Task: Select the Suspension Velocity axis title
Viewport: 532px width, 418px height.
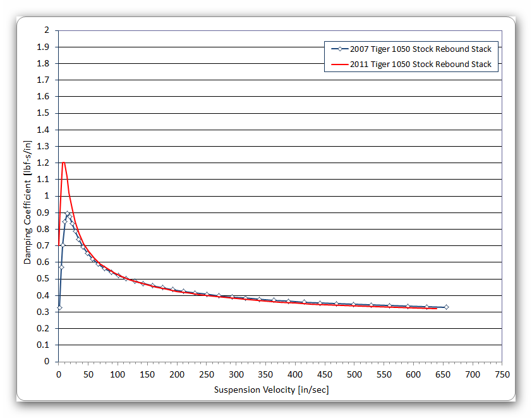Action: click(x=271, y=390)
